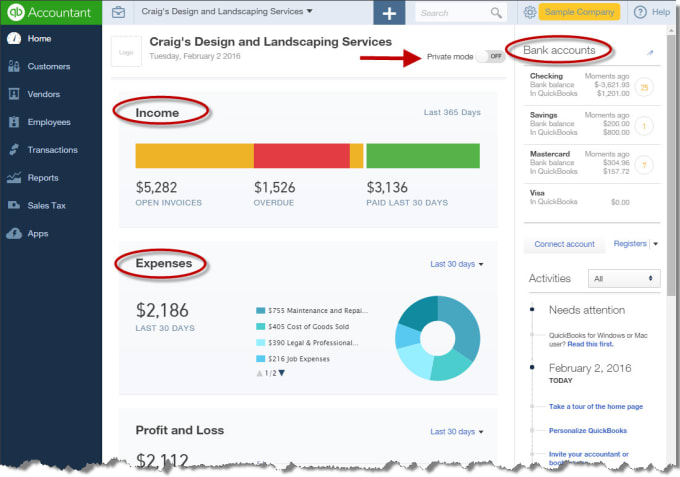
Task: Click the Transactions sidebar icon
Action: pyautogui.click(x=14, y=150)
